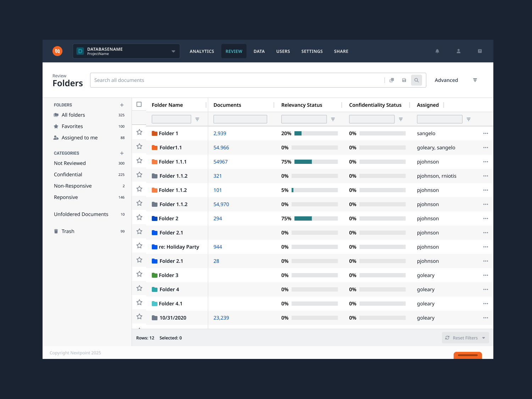Add a new folder with the FOLDERS plus icon
Screen dimensions: 532x399
click(122, 105)
